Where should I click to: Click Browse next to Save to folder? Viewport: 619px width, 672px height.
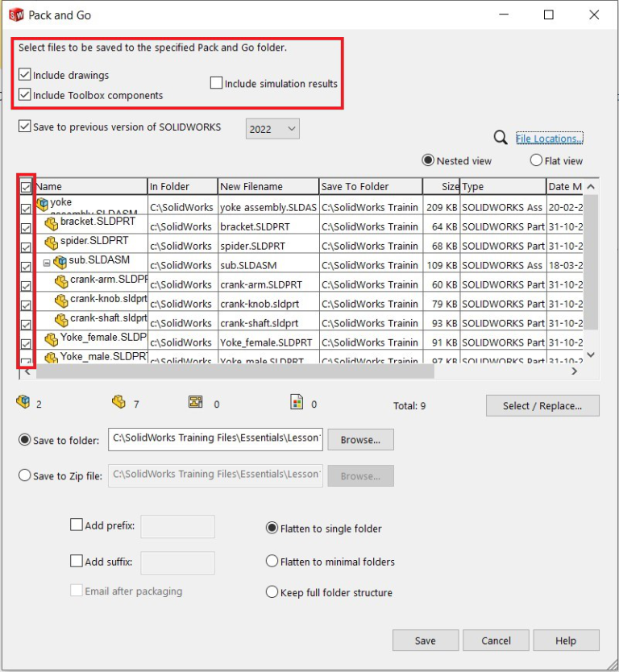click(360, 440)
